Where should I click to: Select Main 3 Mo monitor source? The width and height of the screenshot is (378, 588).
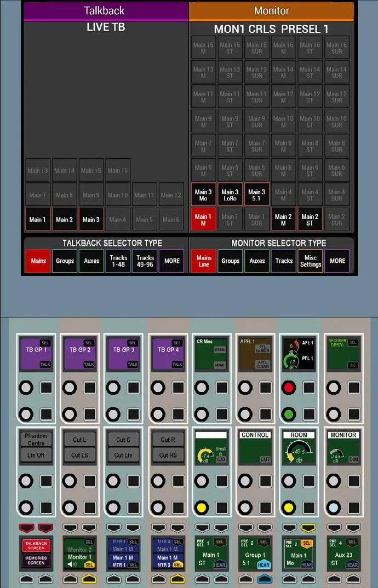203,194
